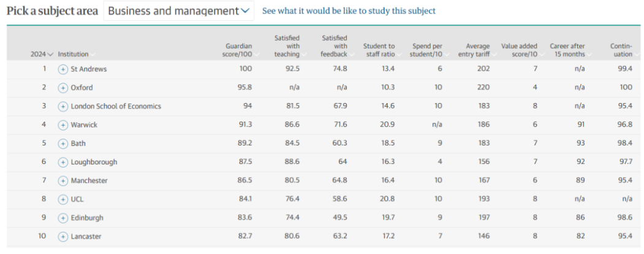
Task: Click the Institution column header
Action: coord(74,54)
